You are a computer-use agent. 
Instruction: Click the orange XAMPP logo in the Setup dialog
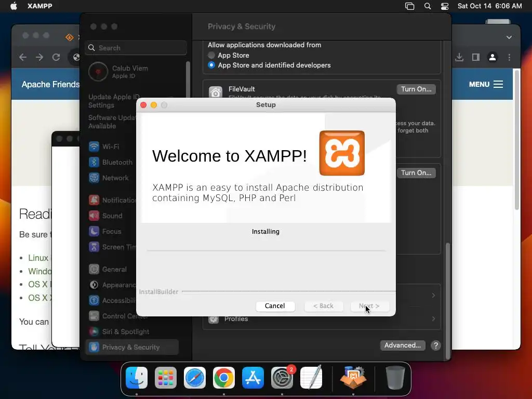pos(342,153)
